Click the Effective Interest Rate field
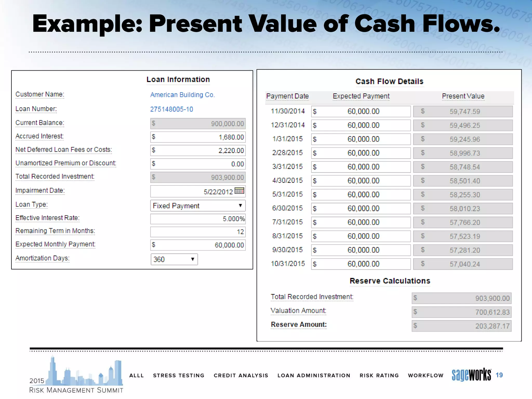This screenshot has height=399, width=532. (x=198, y=219)
